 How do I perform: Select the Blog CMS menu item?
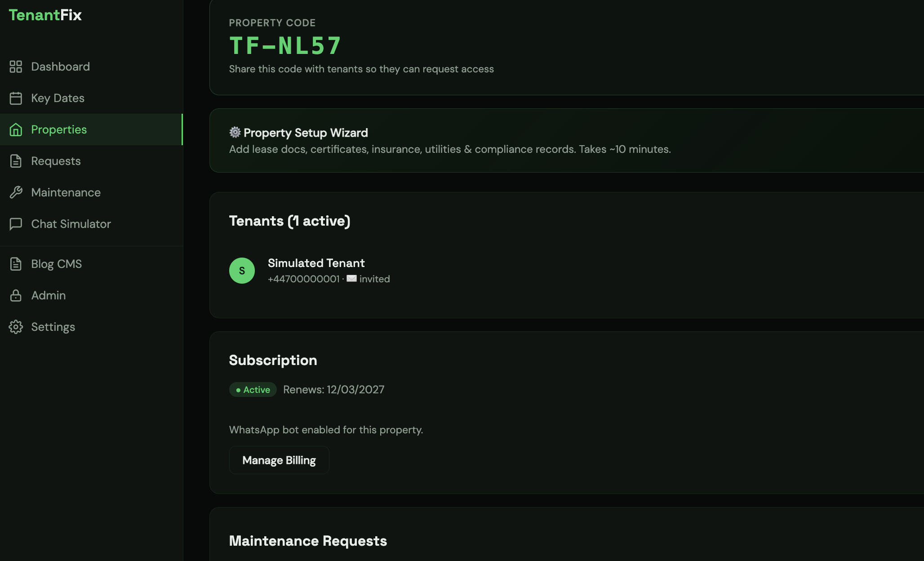tap(56, 264)
